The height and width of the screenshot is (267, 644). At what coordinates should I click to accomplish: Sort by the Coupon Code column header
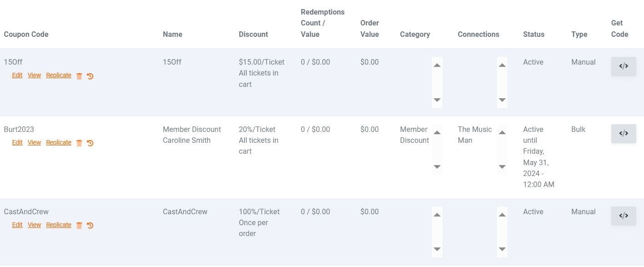(x=26, y=35)
